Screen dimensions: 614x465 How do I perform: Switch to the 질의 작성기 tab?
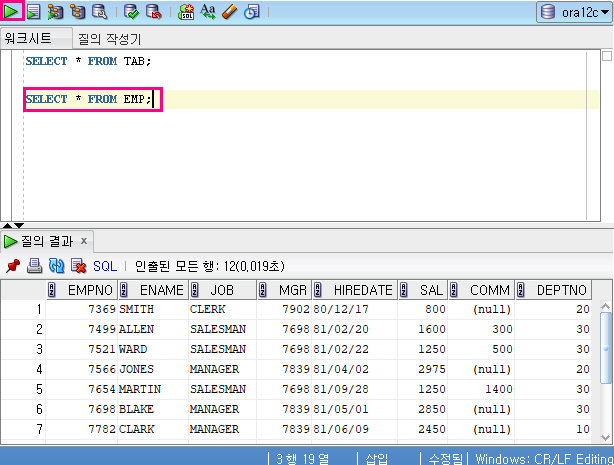click(109, 39)
